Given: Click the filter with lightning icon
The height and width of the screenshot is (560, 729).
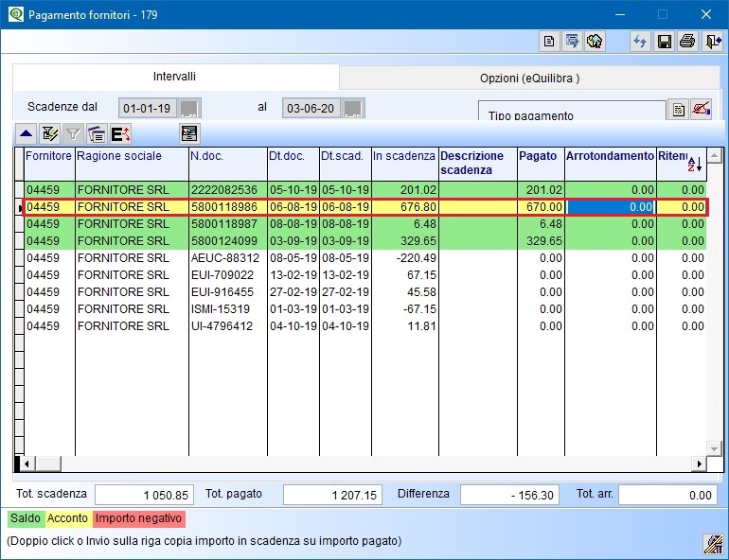Looking at the screenshot, I should click(49, 134).
